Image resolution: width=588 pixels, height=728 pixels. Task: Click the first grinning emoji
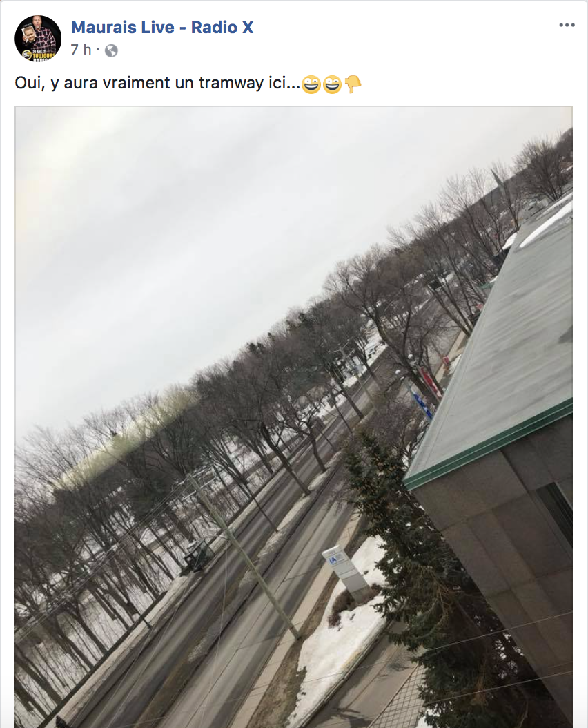[311, 84]
